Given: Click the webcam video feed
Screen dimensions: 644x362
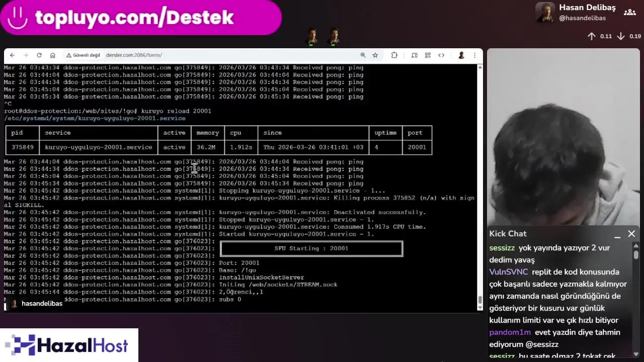Looking at the screenshot, I should pyautogui.click(x=563, y=137).
